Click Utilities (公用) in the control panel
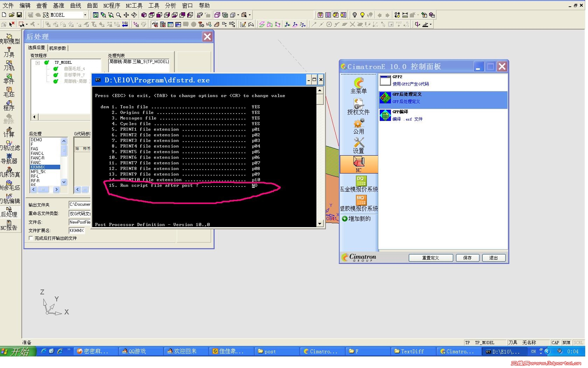Image resolution: width=588 pixels, height=368 pixels. [x=359, y=126]
